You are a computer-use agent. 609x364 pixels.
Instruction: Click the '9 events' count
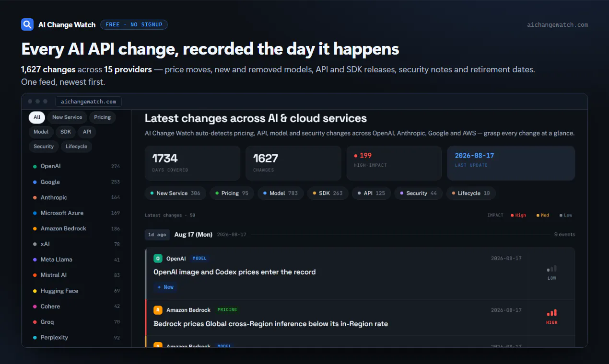tap(564, 235)
